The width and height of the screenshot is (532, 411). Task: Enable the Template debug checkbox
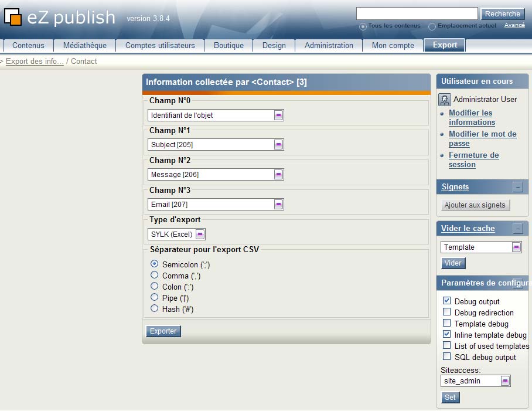click(447, 324)
